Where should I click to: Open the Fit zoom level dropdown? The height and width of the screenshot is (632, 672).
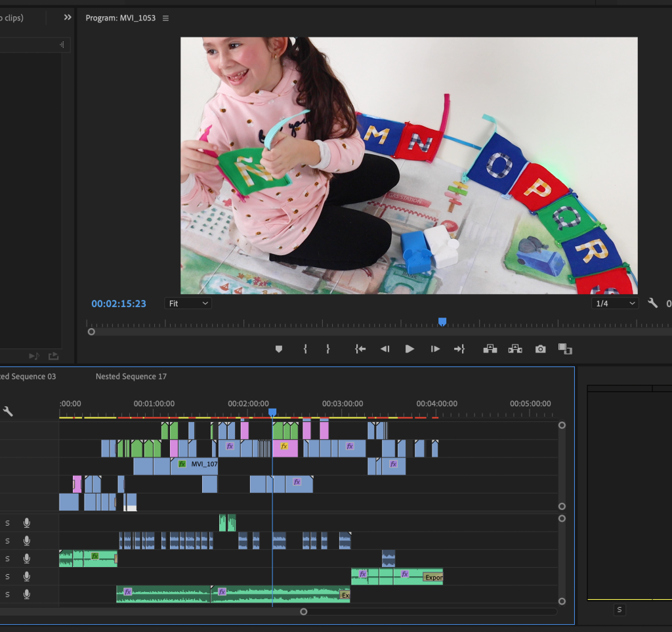(x=188, y=303)
